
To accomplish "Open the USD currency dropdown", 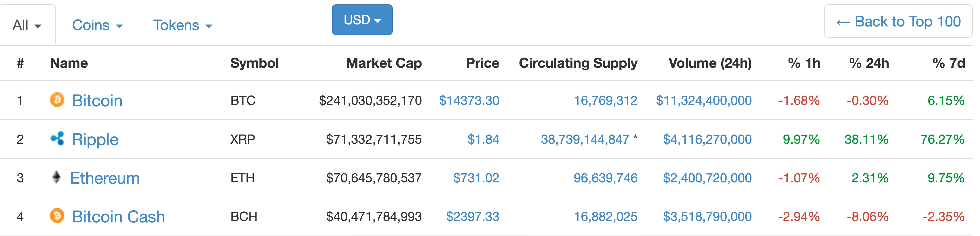I will click(362, 20).
